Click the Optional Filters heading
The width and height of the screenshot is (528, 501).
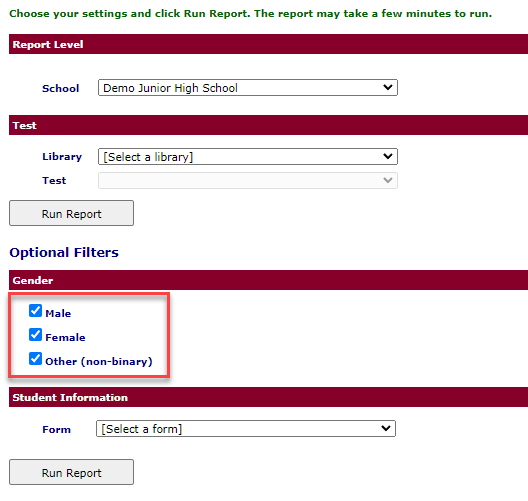click(64, 253)
